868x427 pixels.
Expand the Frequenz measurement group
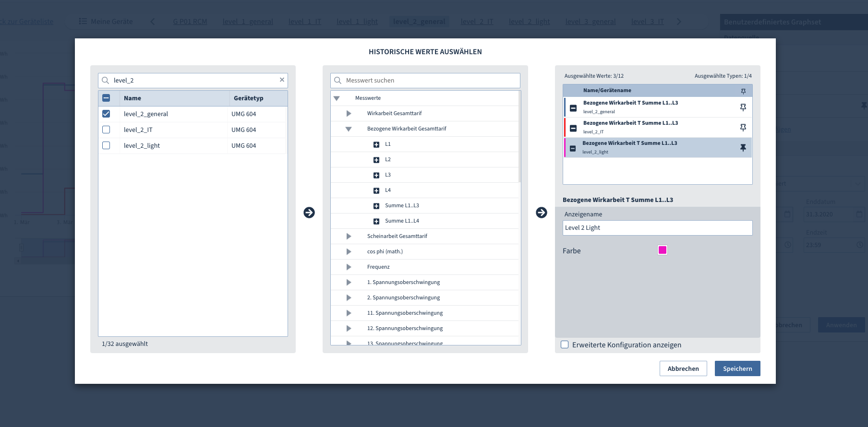(349, 267)
